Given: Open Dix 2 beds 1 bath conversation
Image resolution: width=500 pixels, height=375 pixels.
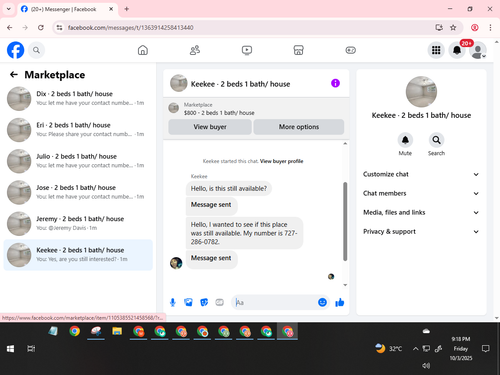Looking at the screenshot, I should [x=78, y=98].
